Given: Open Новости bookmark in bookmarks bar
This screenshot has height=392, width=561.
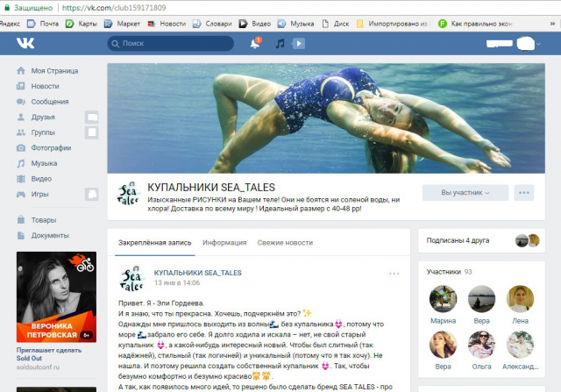Looking at the screenshot, I should coord(167,24).
